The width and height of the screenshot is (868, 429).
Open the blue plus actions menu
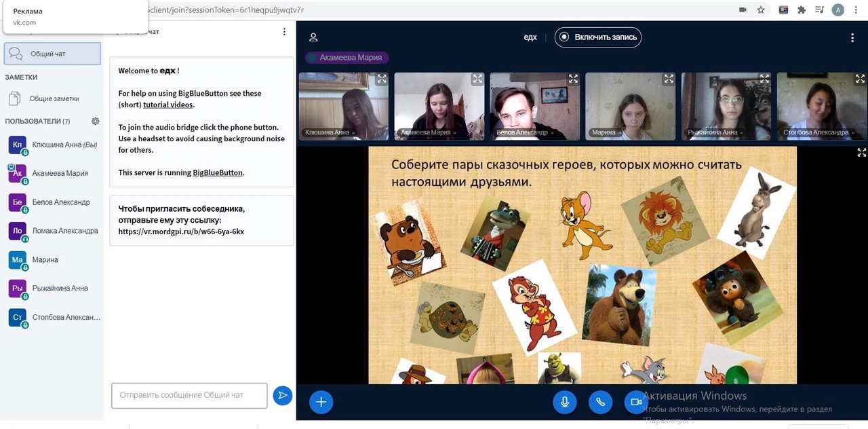321,402
